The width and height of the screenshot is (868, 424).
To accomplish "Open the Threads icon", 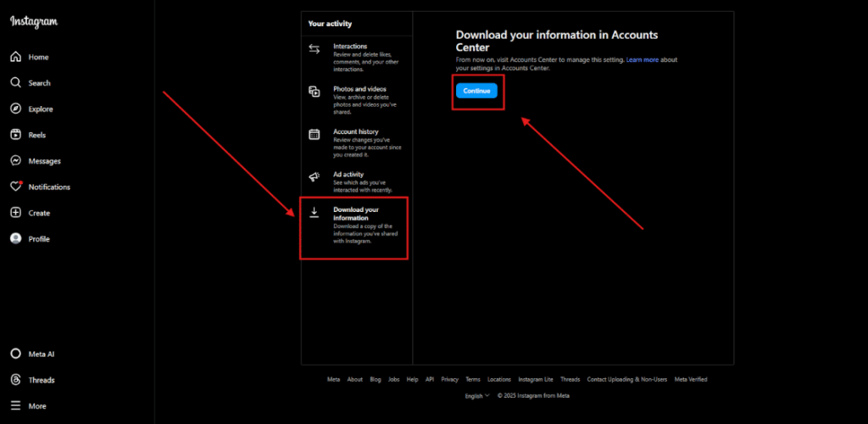I will [16, 380].
